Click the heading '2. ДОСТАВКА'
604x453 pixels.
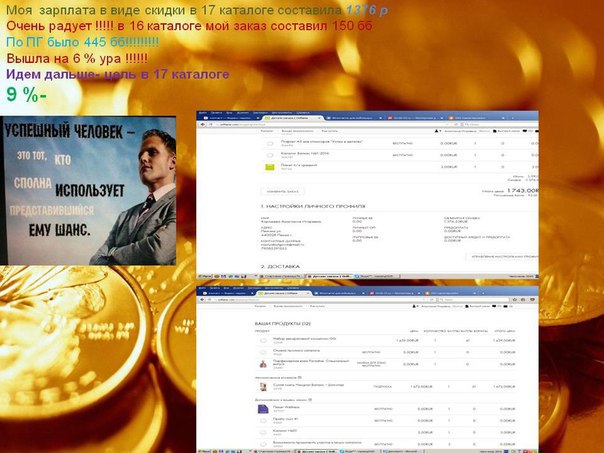280,267
